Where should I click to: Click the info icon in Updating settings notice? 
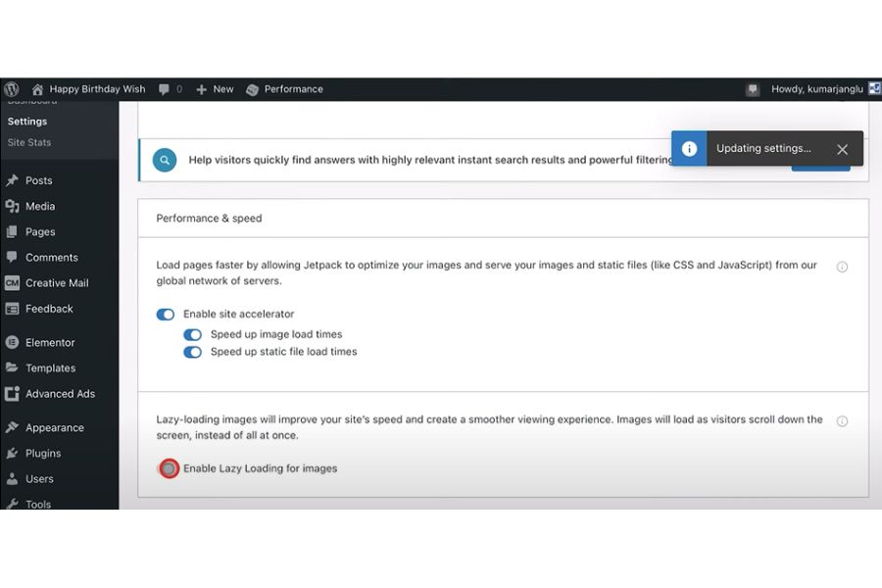tap(689, 149)
